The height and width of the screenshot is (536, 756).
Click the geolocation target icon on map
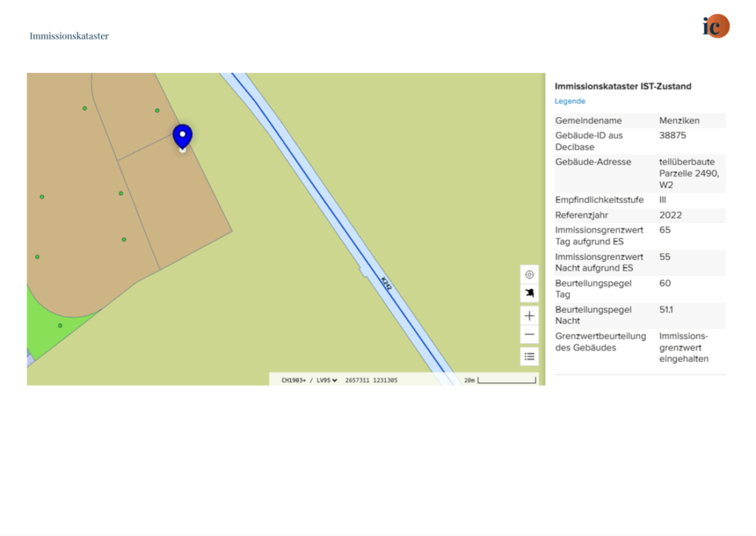tap(529, 274)
